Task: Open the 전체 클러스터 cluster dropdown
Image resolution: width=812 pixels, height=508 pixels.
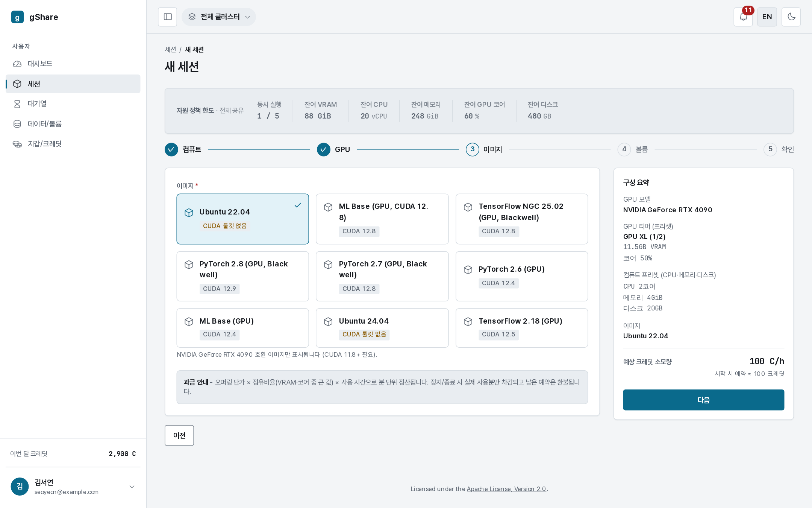Action: [219, 17]
